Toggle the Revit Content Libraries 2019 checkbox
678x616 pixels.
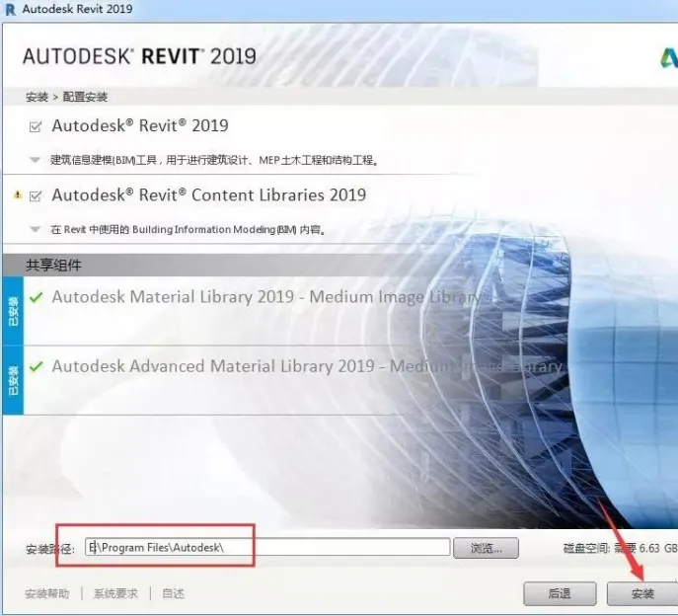pyautogui.click(x=36, y=195)
